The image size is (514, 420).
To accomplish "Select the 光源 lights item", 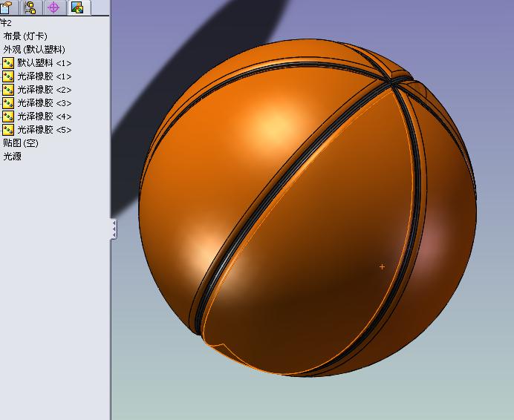I will [12, 157].
